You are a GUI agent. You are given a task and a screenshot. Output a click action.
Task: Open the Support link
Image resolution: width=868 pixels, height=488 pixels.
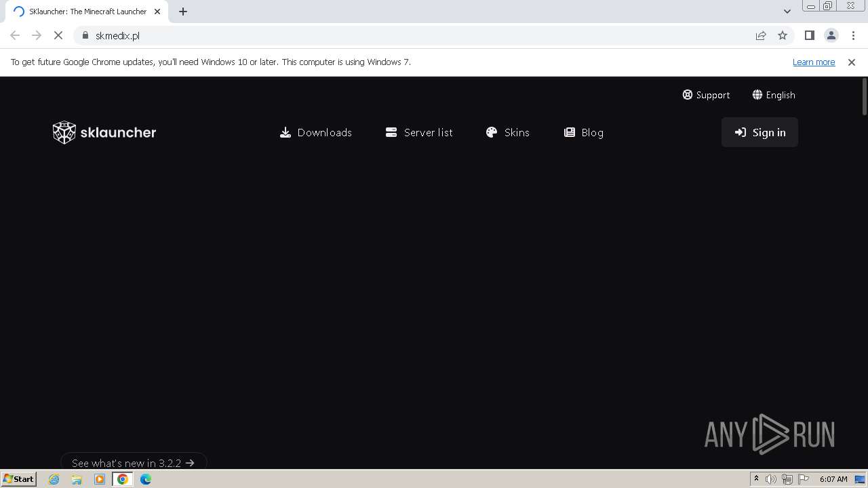706,95
